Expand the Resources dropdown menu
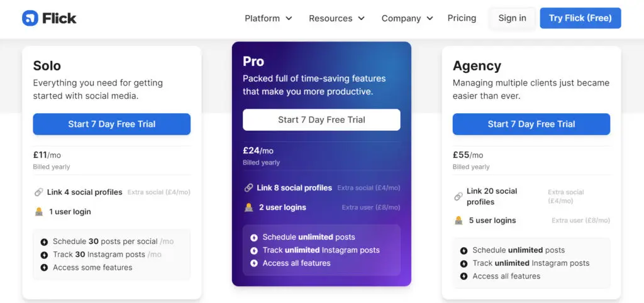 [x=337, y=18]
